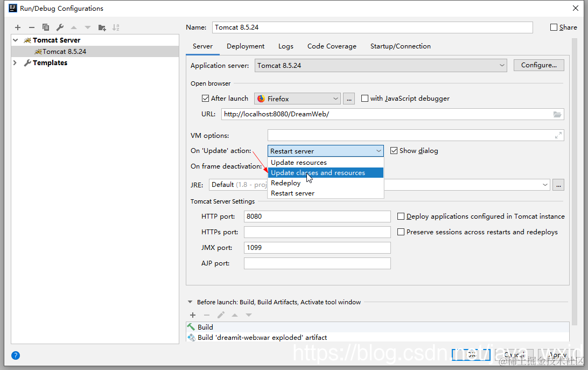Toggle Show dialog checkbox
The height and width of the screenshot is (370, 588).
coord(394,150)
